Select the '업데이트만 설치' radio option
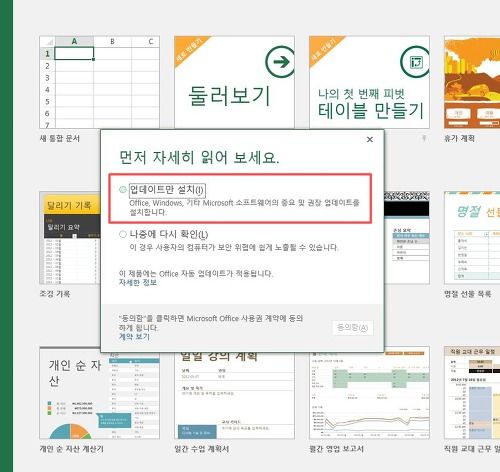Screen dimensions: 500x472 point(123,190)
